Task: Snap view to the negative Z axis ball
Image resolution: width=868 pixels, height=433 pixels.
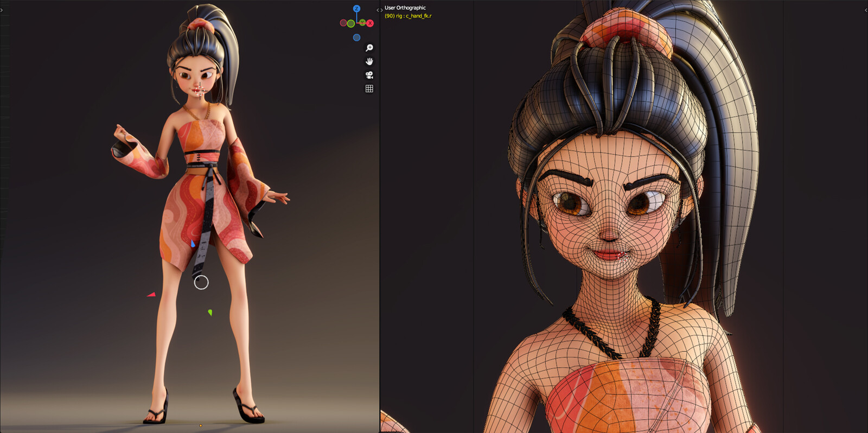Action: 356,37
